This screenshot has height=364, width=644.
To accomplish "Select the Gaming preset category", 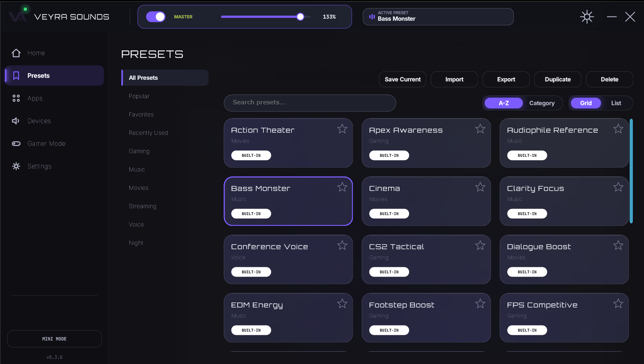I will coord(139,151).
